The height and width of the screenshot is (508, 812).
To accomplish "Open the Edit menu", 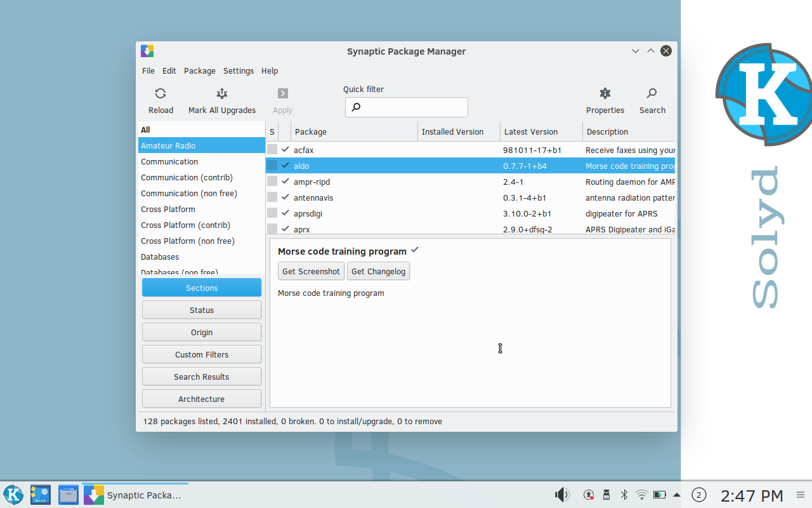I will pyautogui.click(x=169, y=70).
